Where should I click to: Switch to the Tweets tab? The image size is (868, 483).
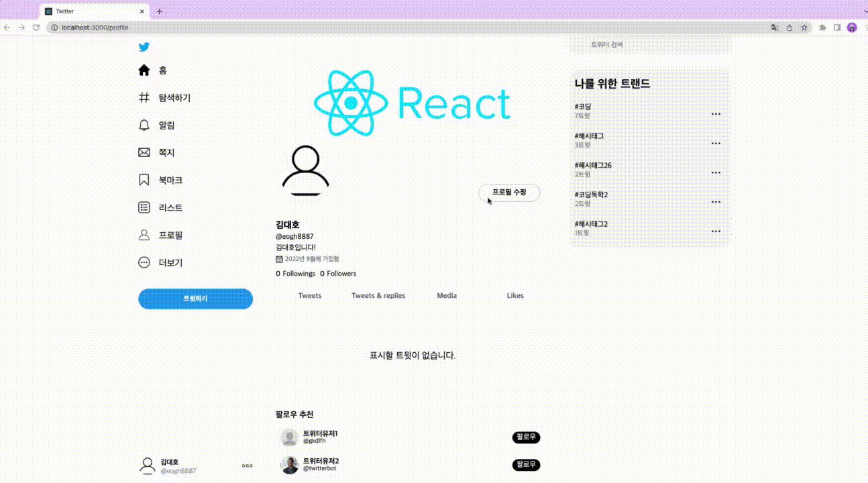pos(310,296)
